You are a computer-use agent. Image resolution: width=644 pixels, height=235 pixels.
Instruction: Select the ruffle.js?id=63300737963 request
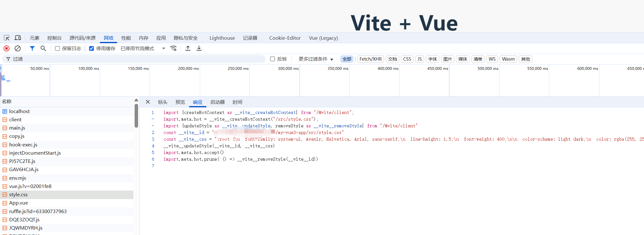(x=67, y=211)
